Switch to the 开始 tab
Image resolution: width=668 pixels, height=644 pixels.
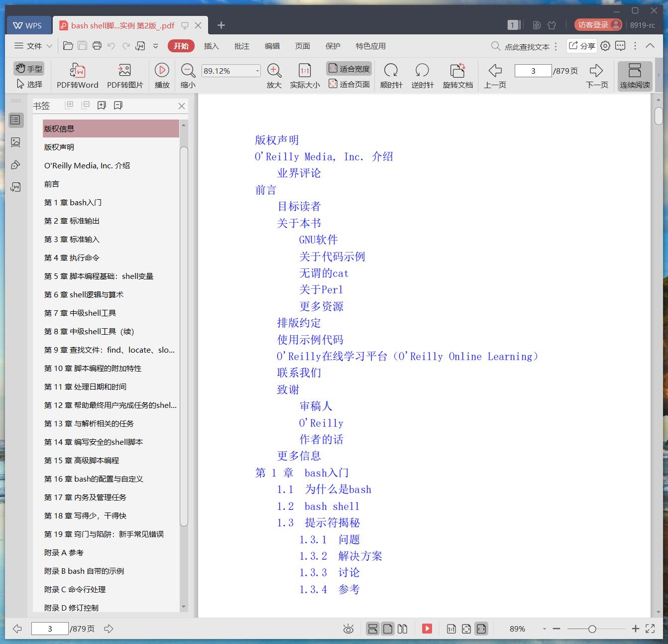[181, 46]
